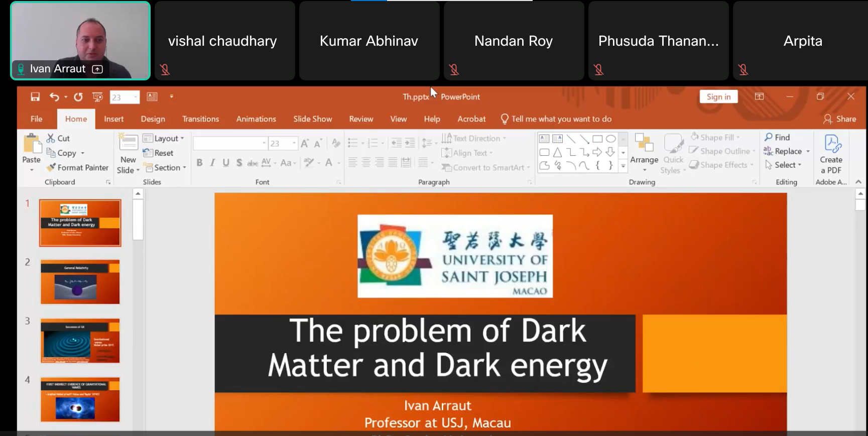Open the font size dropdown
This screenshot has width=868, height=436.
coord(294,144)
